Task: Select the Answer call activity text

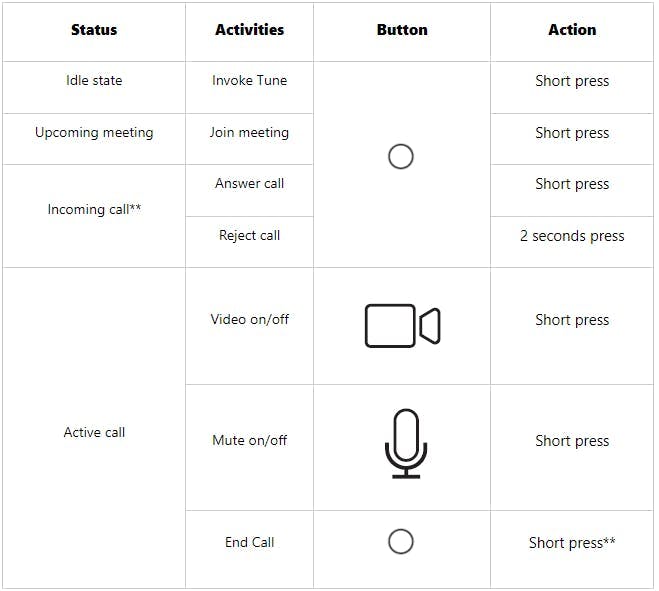Action: [x=249, y=183]
